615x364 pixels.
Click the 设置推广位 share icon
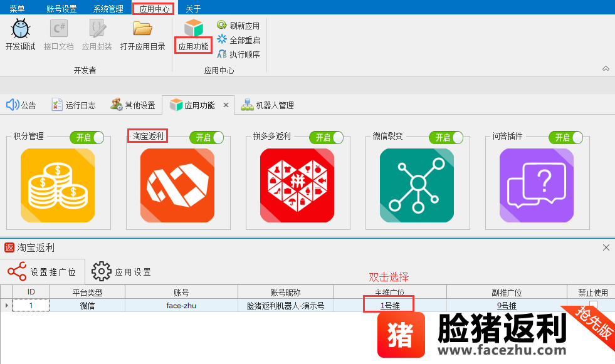pos(17,271)
